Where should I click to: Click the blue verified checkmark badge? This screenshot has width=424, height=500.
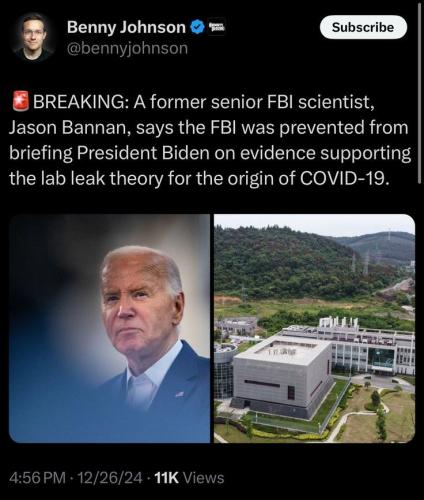click(197, 27)
